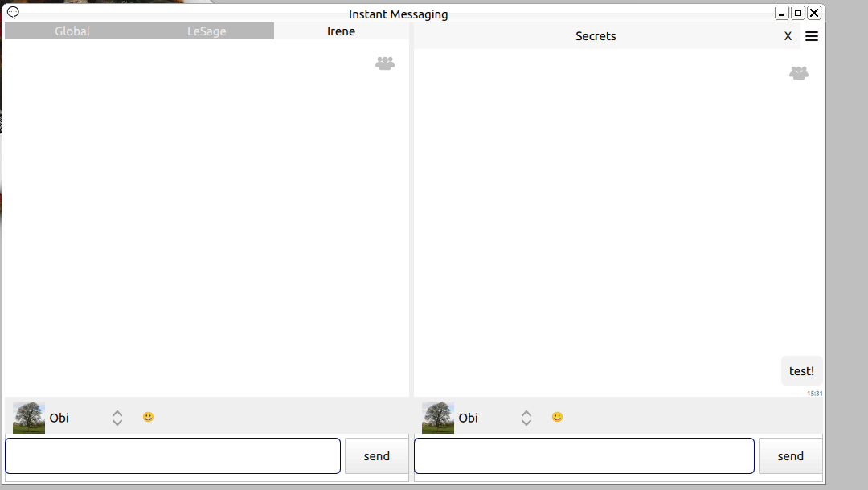The width and height of the screenshot is (868, 490).
Task: Open the emoji picker in left chat
Action: coord(148,417)
